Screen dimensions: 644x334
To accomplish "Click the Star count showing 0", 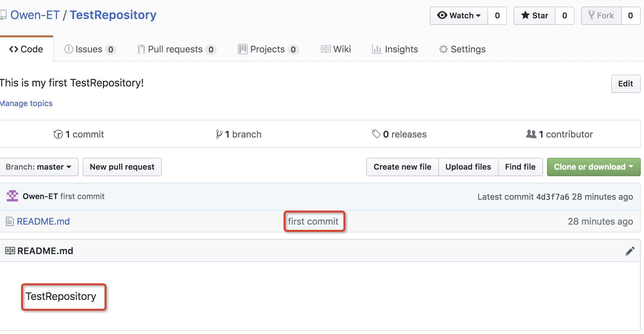I will (x=565, y=16).
